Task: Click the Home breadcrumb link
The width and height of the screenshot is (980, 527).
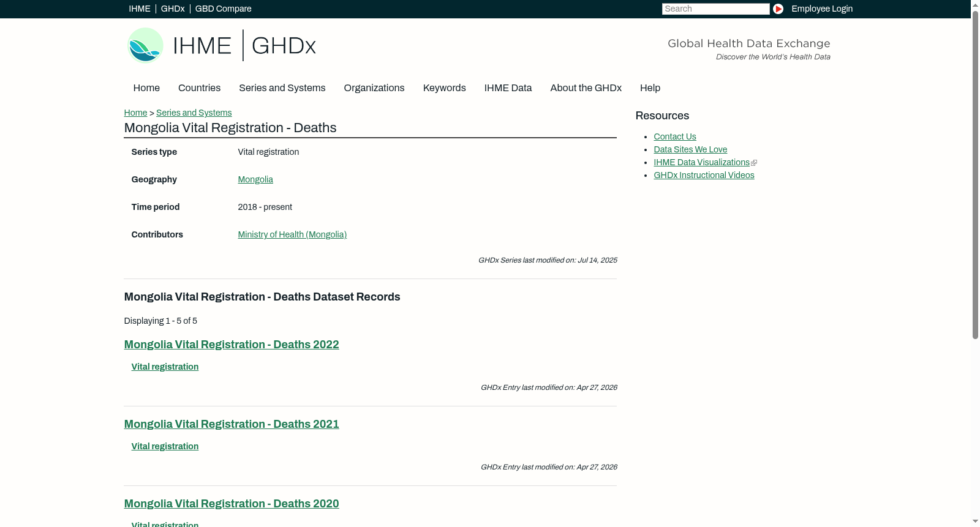Action: click(135, 113)
